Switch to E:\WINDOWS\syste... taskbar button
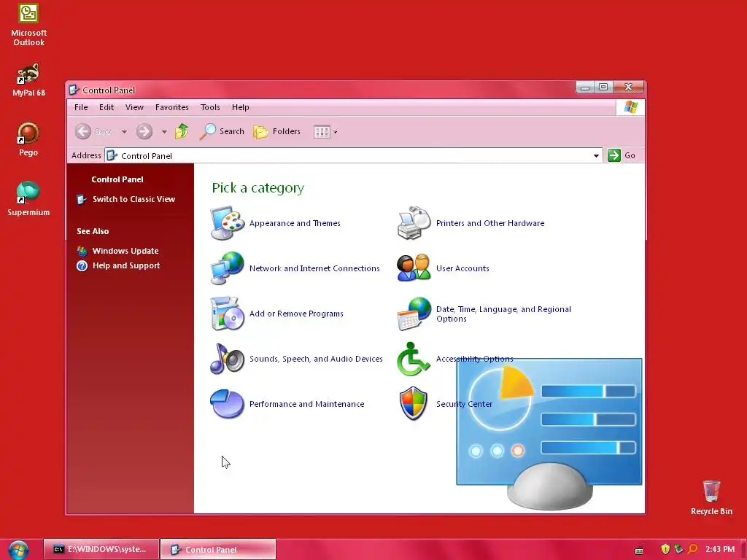Screen dimensions: 747x560 coord(101,549)
